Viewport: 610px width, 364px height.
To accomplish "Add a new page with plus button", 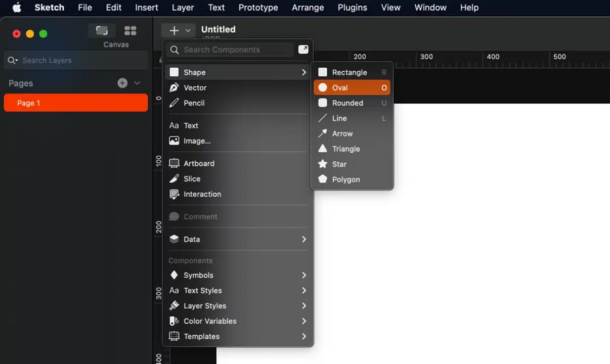I will click(x=122, y=83).
